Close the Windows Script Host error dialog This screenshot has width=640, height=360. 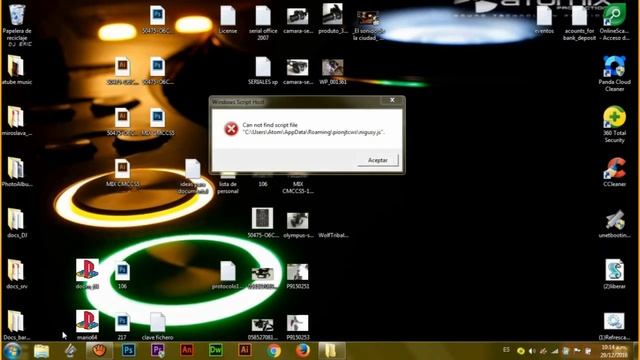pyautogui.click(x=392, y=100)
